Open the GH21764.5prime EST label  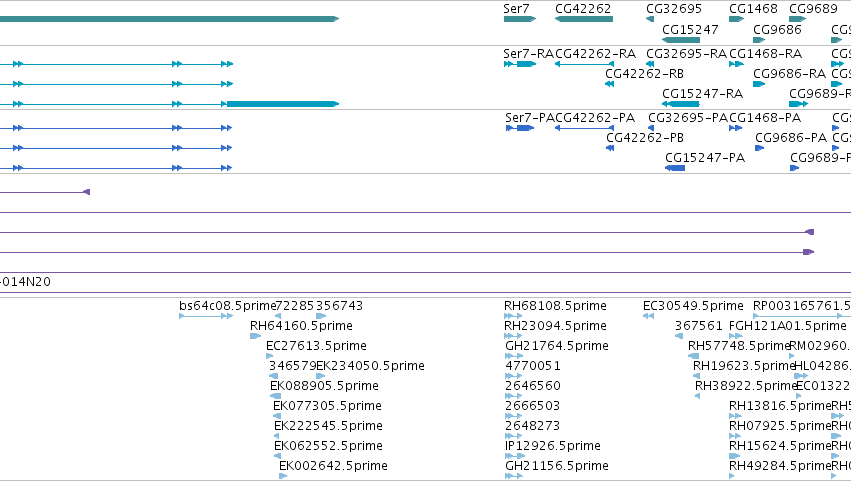[x=557, y=346]
